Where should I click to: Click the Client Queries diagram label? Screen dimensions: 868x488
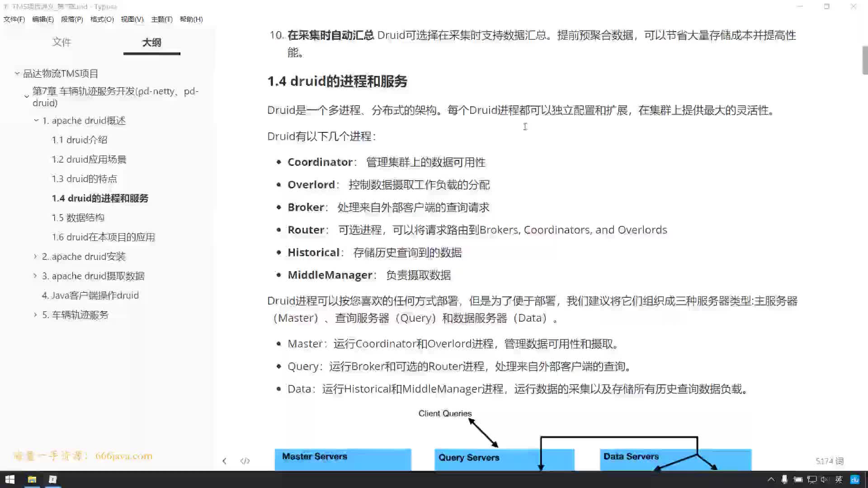pyautogui.click(x=445, y=413)
